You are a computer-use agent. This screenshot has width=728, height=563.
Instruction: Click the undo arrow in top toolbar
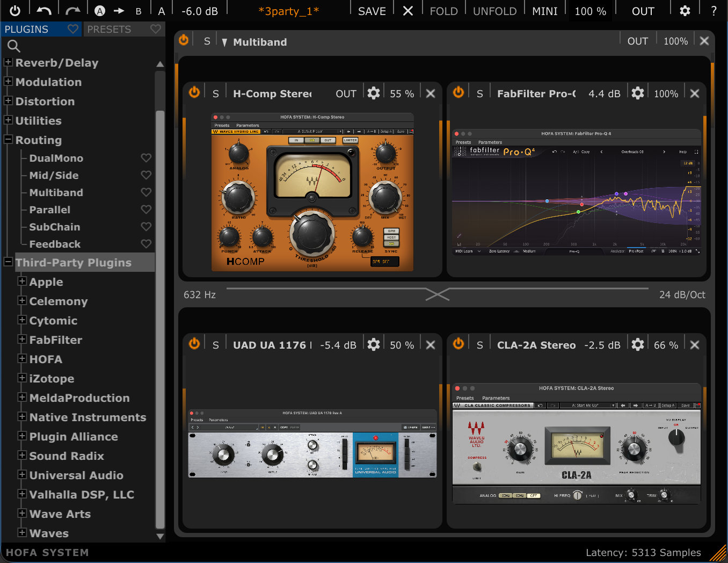pyautogui.click(x=44, y=11)
